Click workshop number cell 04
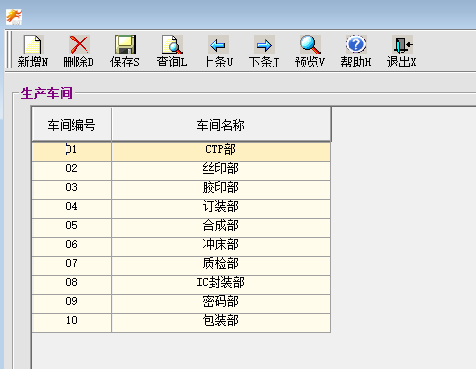This screenshot has width=476, height=369. (x=72, y=209)
